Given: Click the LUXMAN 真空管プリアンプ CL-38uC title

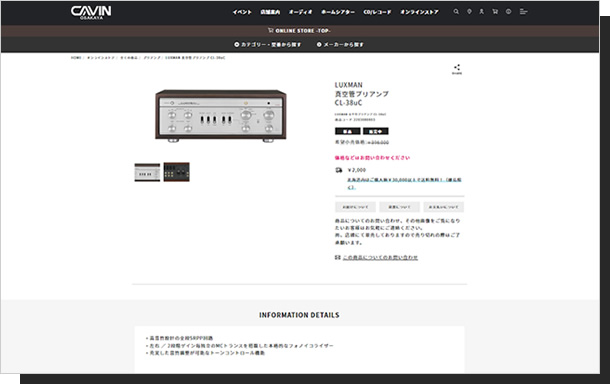Looking at the screenshot, I should click(362, 94).
